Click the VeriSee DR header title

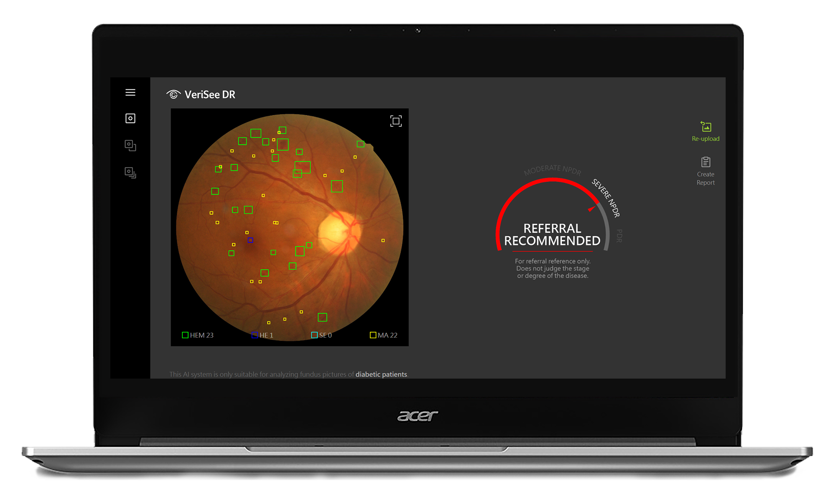pyautogui.click(x=210, y=94)
